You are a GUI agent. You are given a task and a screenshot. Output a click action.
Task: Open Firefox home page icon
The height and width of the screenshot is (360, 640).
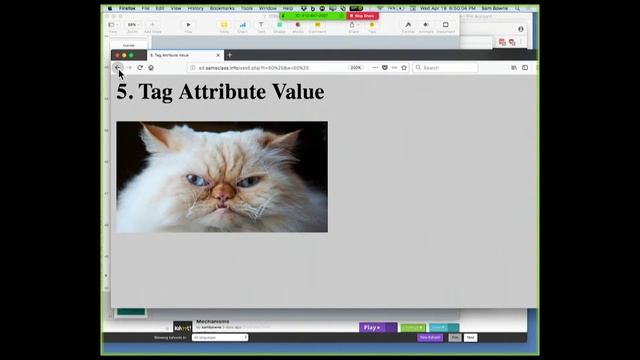click(151, 68)
